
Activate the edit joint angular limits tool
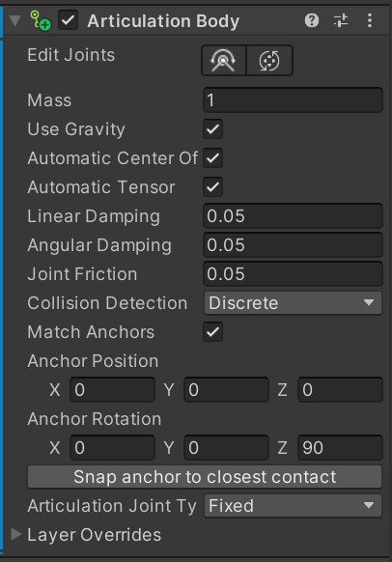click(224, 60)
